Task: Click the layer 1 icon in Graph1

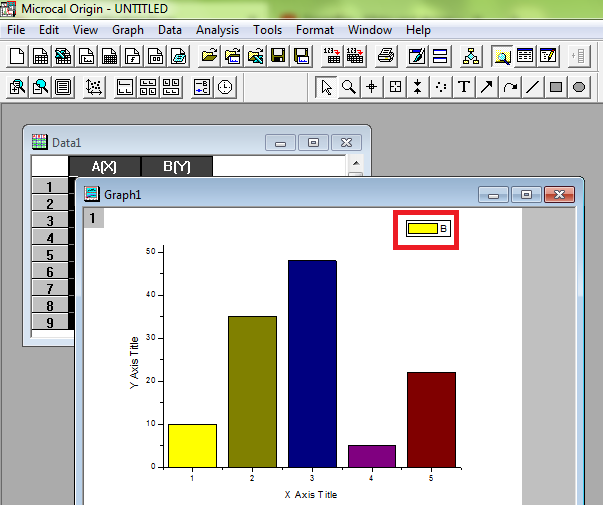Action: pos(92,217)
